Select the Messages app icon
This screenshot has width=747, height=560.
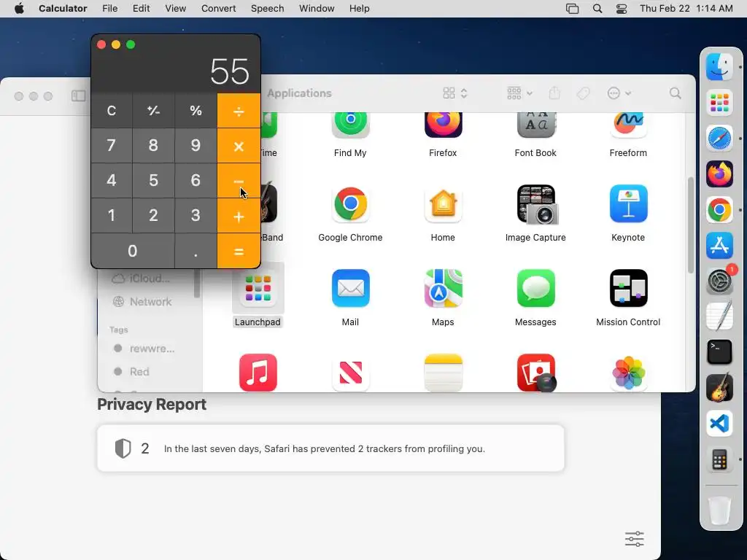[x=535, y=289]
